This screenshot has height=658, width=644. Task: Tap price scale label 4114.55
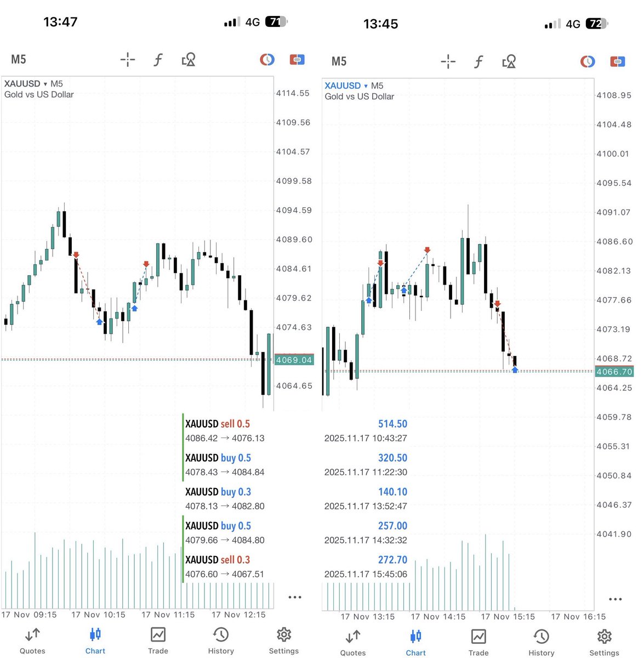tap(293, 93)
